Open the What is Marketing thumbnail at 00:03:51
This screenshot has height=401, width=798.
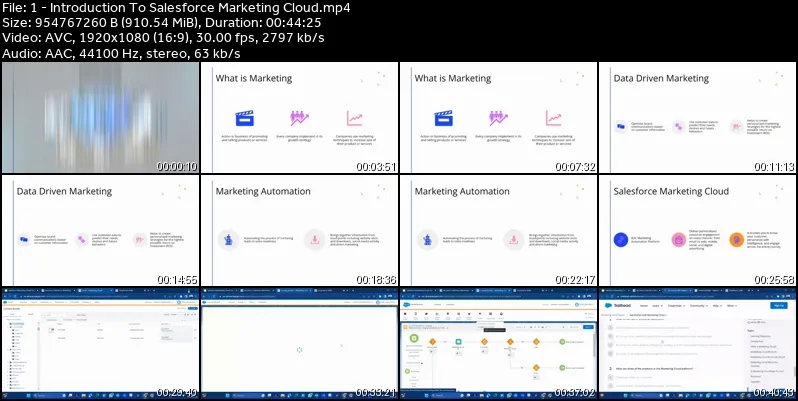point(299,118)
